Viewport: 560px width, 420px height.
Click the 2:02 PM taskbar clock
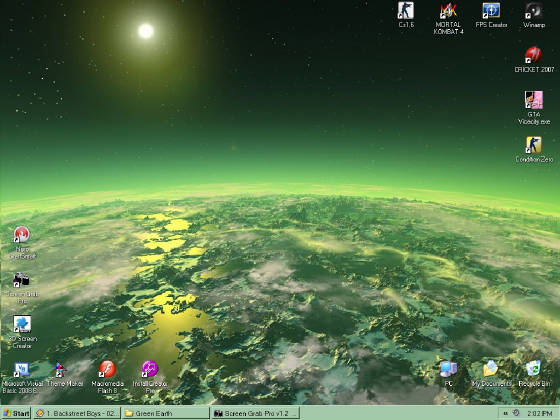pos(540,413)
